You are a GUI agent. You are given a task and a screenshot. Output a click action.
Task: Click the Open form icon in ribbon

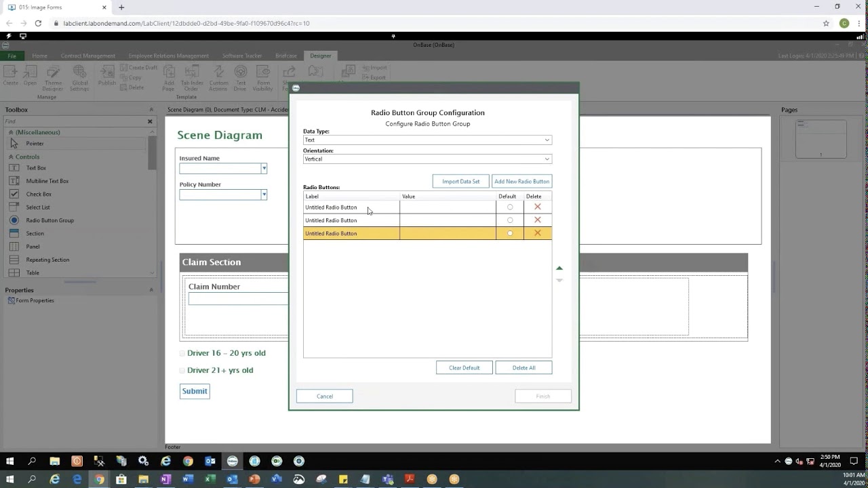coord(30,76)
